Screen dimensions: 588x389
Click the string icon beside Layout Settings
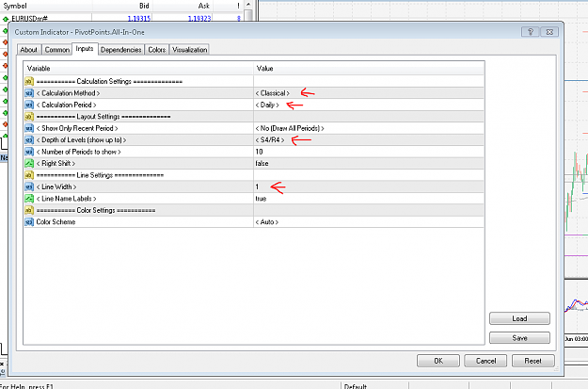29,117
